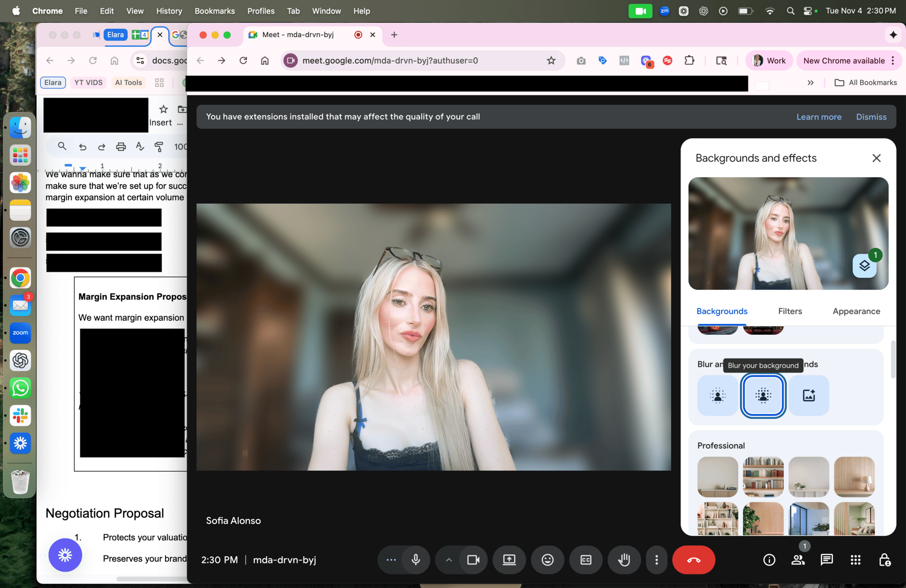Image resolution: width=906 pixels, height=588 pixels.
Task: Switch to the Appearance tab
Action: click(856, 311)
